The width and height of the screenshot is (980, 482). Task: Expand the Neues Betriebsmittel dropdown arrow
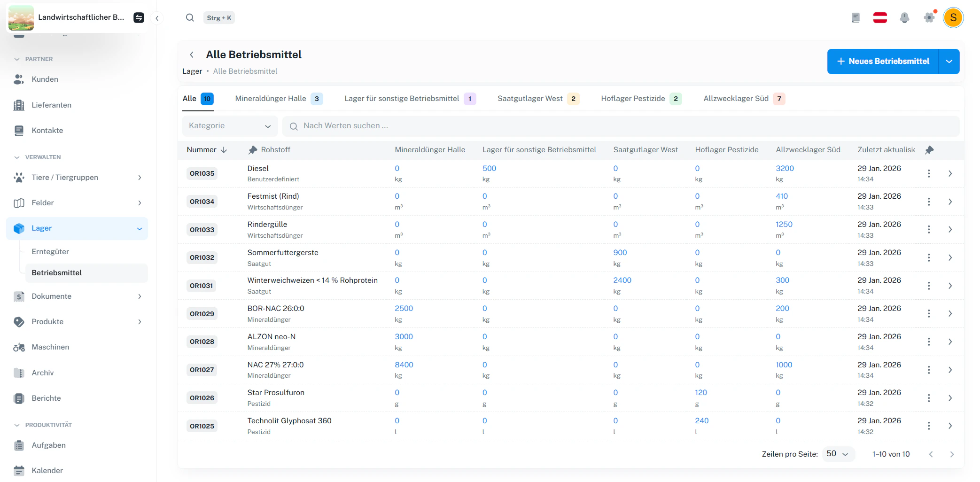949,62
